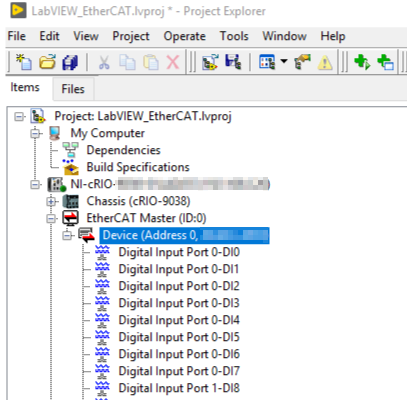The width and height of the screenshot is (407, 400).
Task: Click the Filter View toolbar icon
Action: [x=267, y=62]
